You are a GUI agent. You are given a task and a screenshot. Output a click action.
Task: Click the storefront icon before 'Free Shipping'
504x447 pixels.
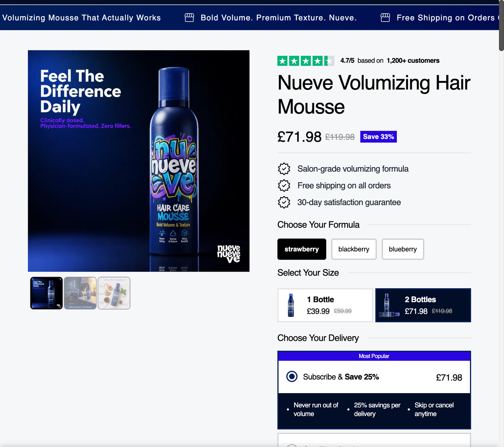tap(385, 18)
